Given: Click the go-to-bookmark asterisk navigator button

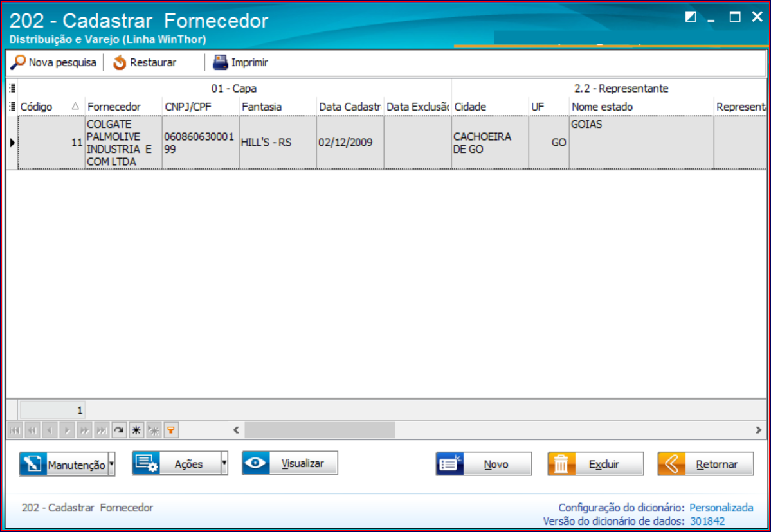Looking at the screenshot, I should click(154, 430).
